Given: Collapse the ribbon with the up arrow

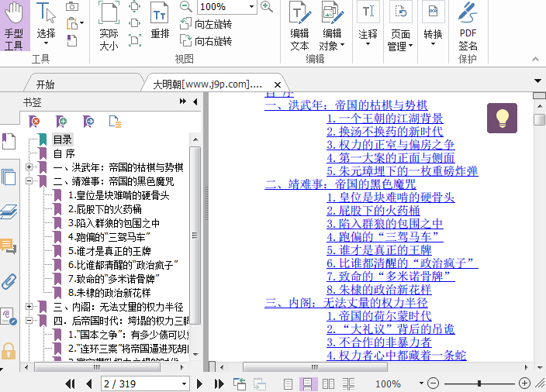Looking at the screenshot, I should click(536, 59).
